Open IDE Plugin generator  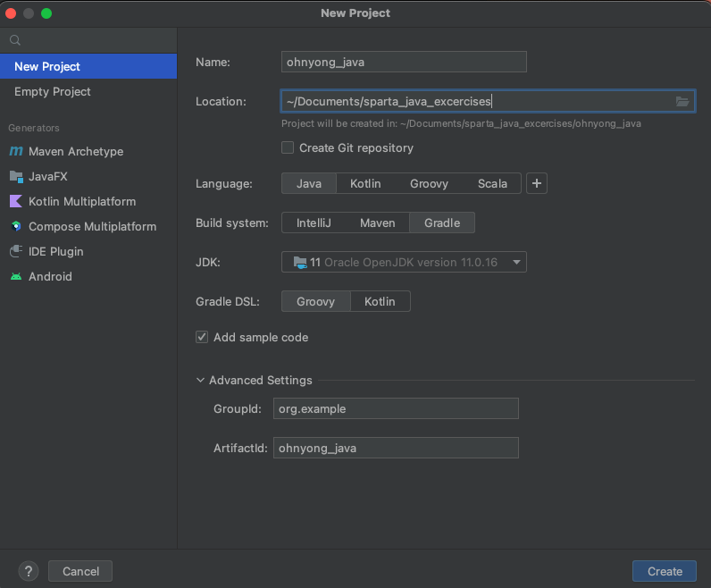pos(88,251)
